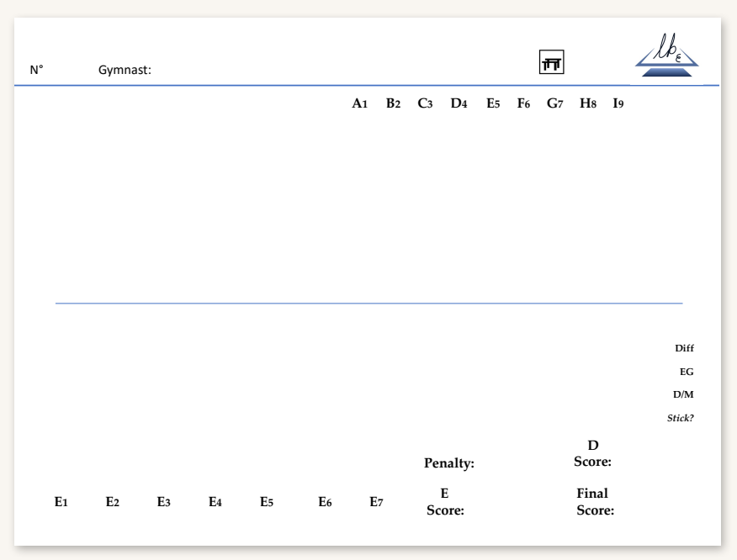Select the D4 difficulty value label
This screenshot has width=737, height=560.
(459, 103)
